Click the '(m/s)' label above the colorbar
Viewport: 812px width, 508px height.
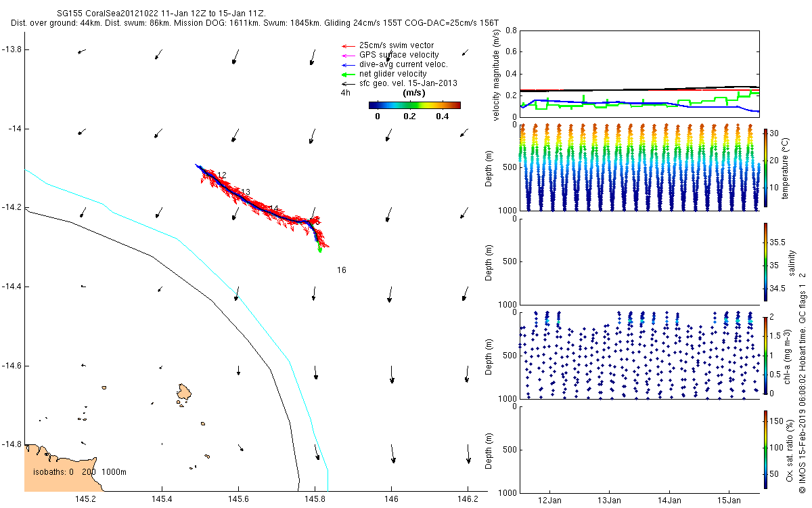coord(413,93)
